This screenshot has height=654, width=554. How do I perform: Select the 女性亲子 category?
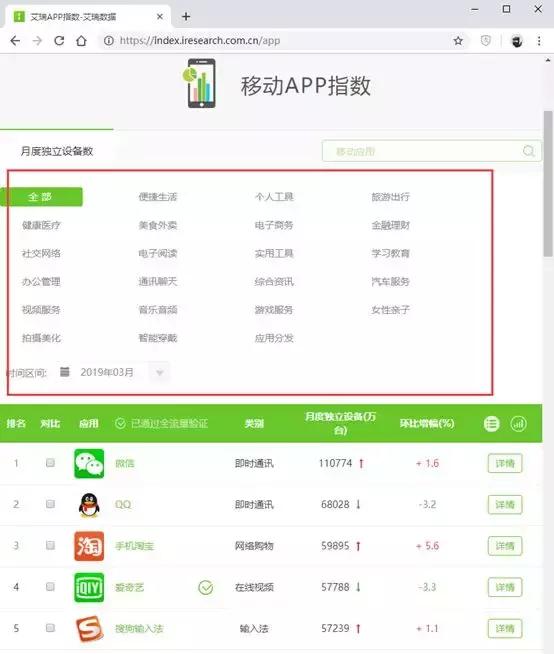pyautogui.click(x=390, y=310)
